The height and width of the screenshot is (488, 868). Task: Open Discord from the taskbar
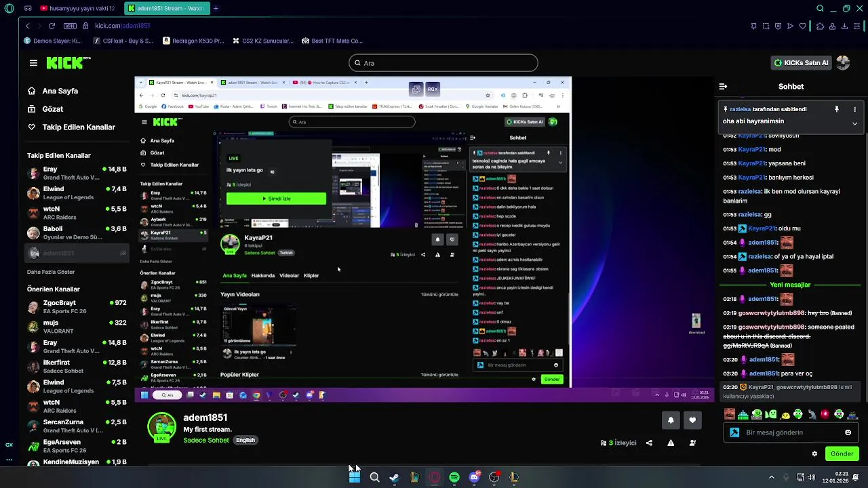click(474, 477)
